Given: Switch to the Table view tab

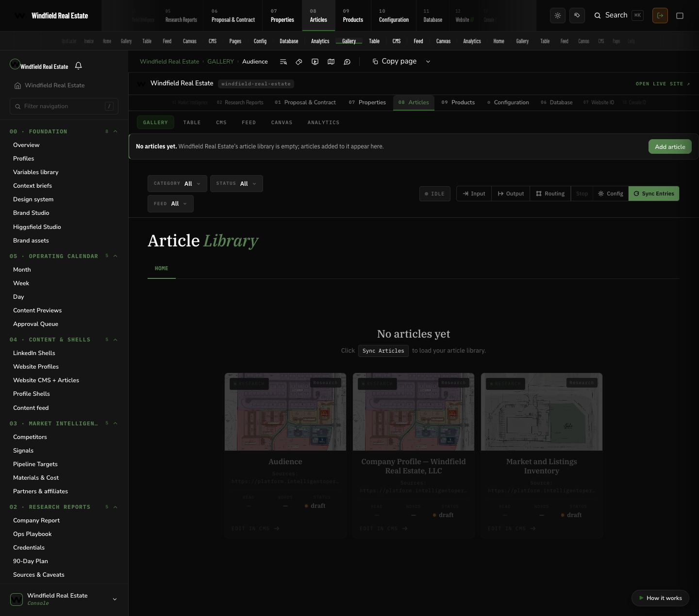Looking at the screenshot, I should pyautogui.click(x=192, y=122).
